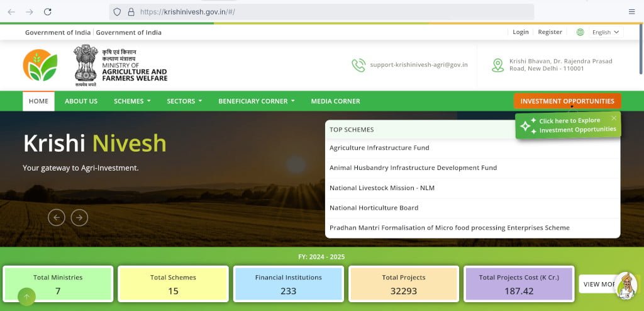Open the About Us menu item
Viewport: 644px width, 311px height.
(x=81, y=101)
